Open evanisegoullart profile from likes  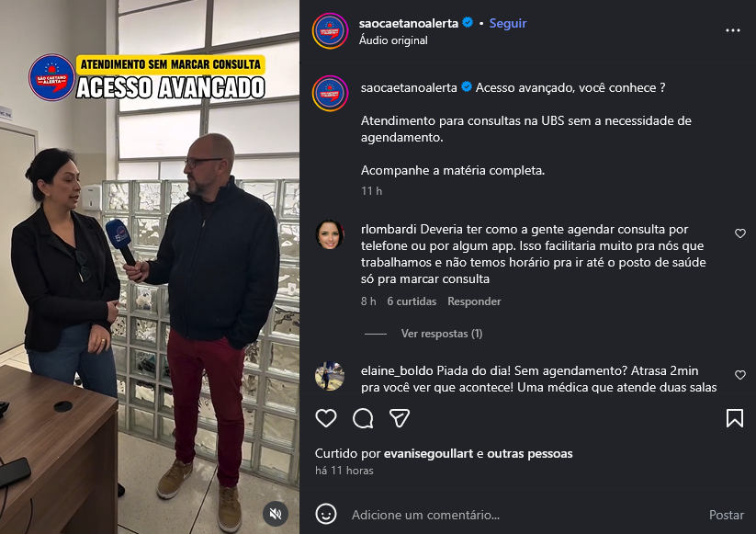[x=428, y=453]
